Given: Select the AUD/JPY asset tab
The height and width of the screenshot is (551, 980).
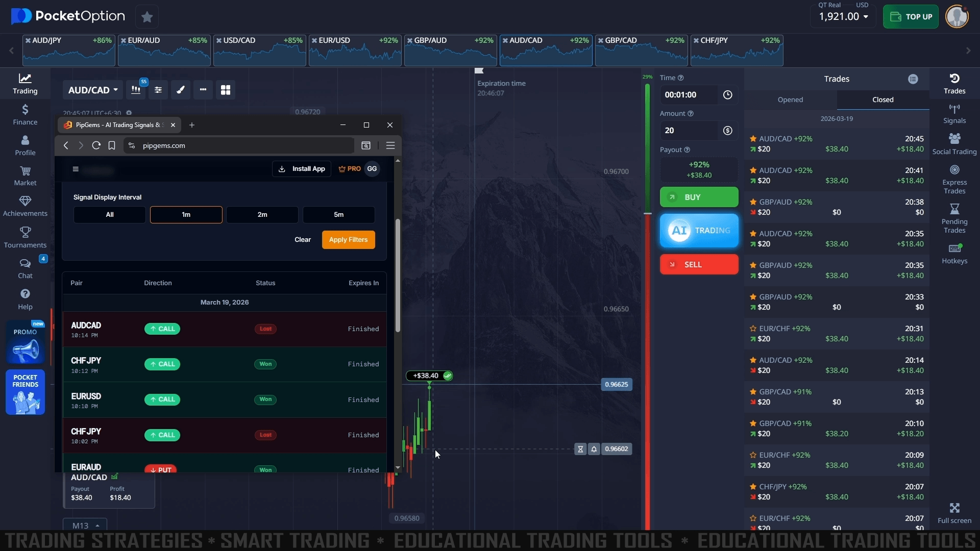Looking at the screenshot, I should pyautogui.click(x=69, y=51).
